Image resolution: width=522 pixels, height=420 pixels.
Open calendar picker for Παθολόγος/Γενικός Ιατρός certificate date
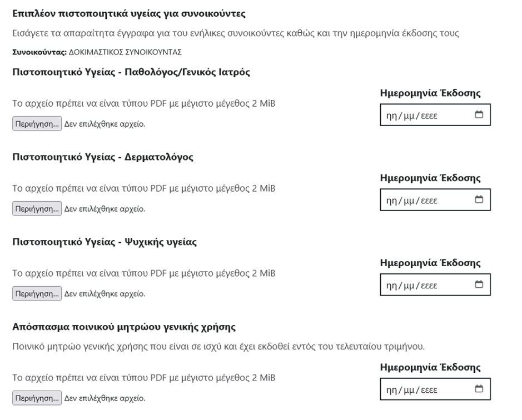click(x=479, y=116)
